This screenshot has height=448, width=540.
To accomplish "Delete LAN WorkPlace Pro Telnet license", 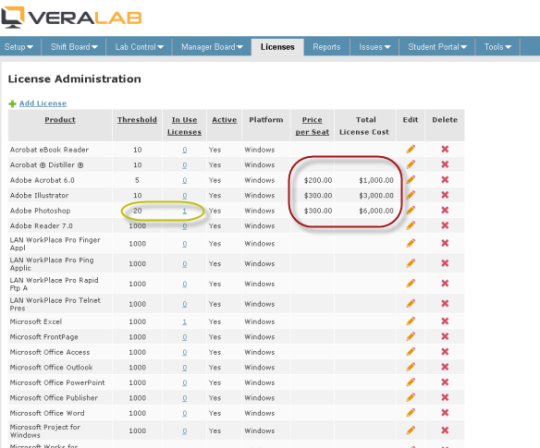I will click(445, 303).
